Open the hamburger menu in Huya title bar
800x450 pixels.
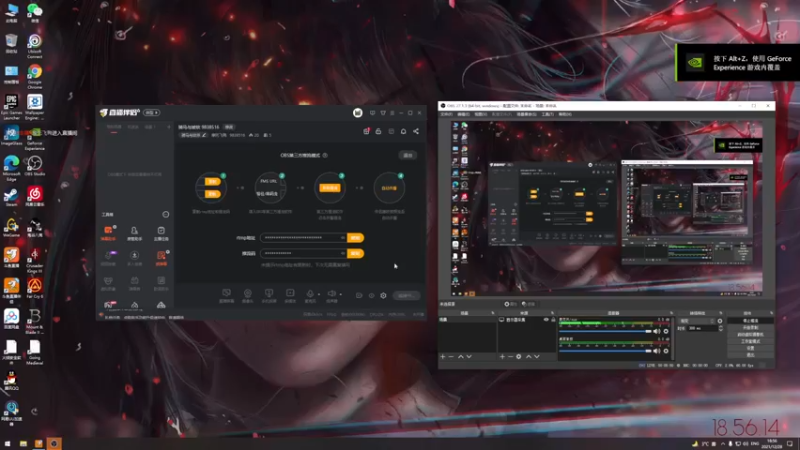pyautogui.click(x=392, y=113)
